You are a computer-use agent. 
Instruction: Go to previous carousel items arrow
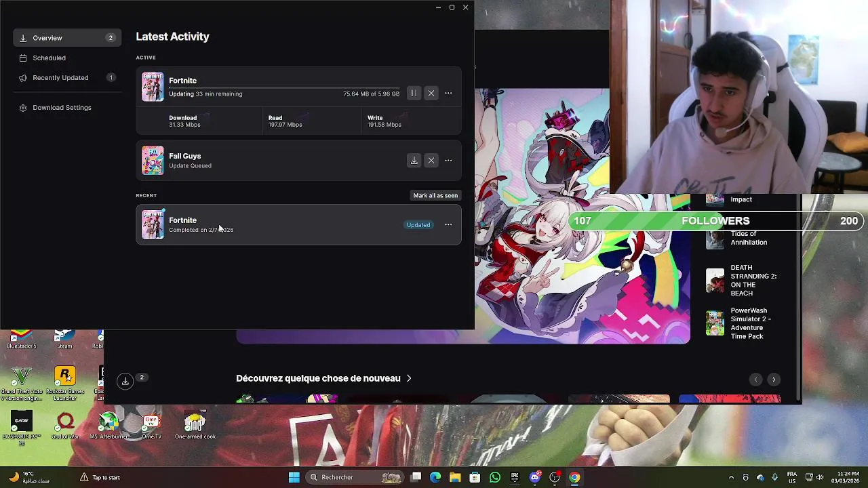pos(756,380)
